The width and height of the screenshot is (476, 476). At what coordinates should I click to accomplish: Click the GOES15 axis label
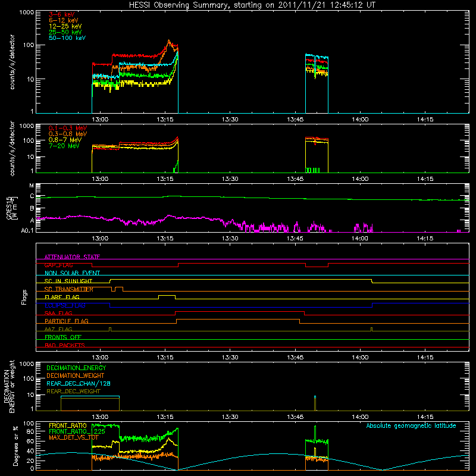tap(12, 208)
